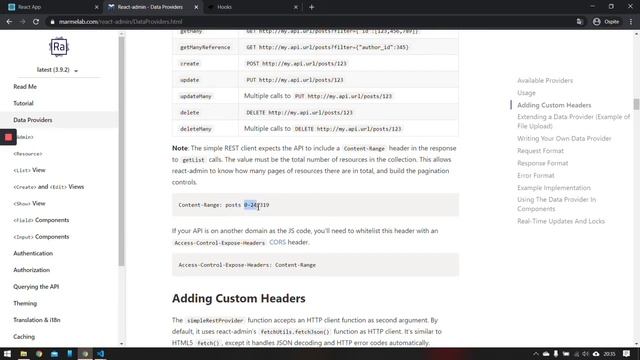
Task: Jump to Example Implementation section
Action: click(x=554, y=187)
